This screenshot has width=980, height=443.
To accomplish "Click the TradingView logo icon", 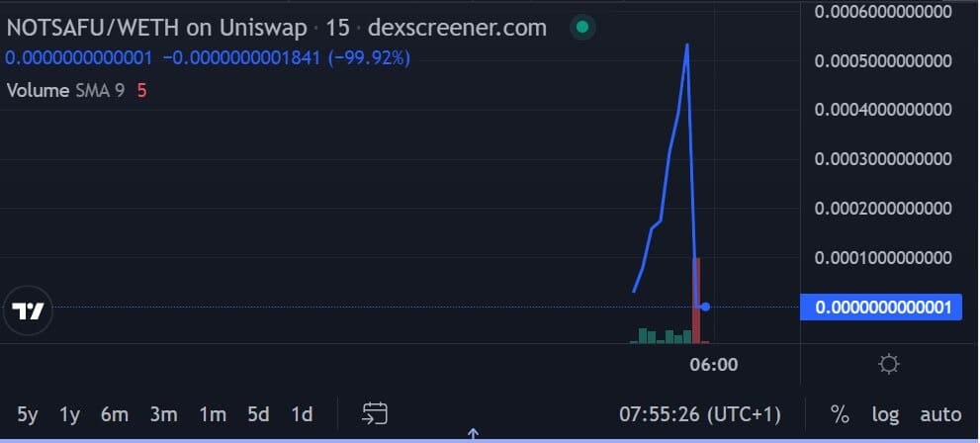I will point(28,310).
